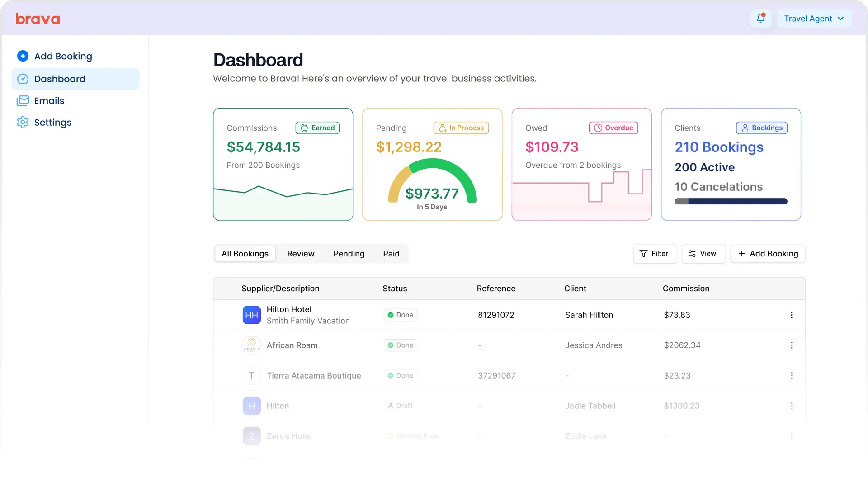The height and width of the screenshot is (478, 868).
Task: Open kebab menu for Tierra Atacama Boutique
Action: [791, 376]
